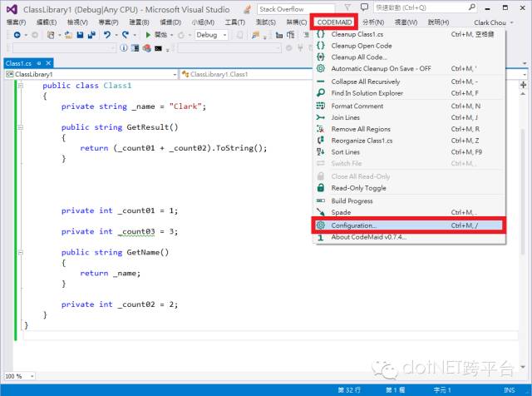This screenshot has width=532, height=396.
Task: Click the Find In Solution Explorer magnifier icon
Action: [320, 92]
